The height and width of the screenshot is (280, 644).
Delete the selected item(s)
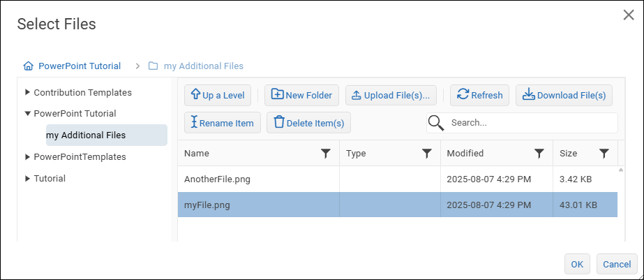tap(308, 123)
